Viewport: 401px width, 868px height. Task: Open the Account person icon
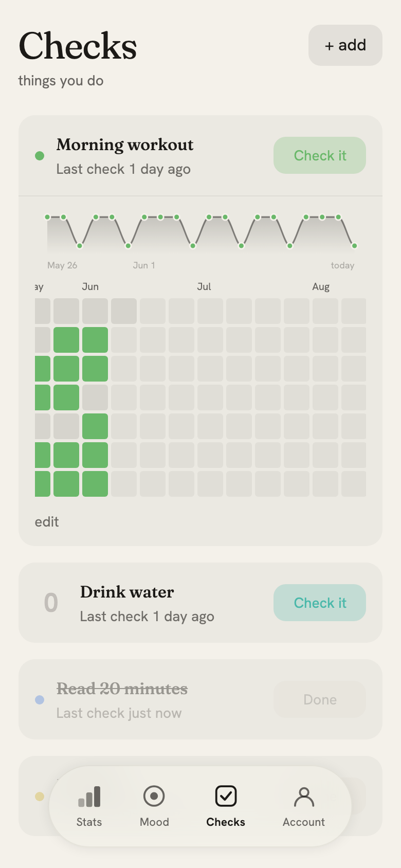coord(304,797)
